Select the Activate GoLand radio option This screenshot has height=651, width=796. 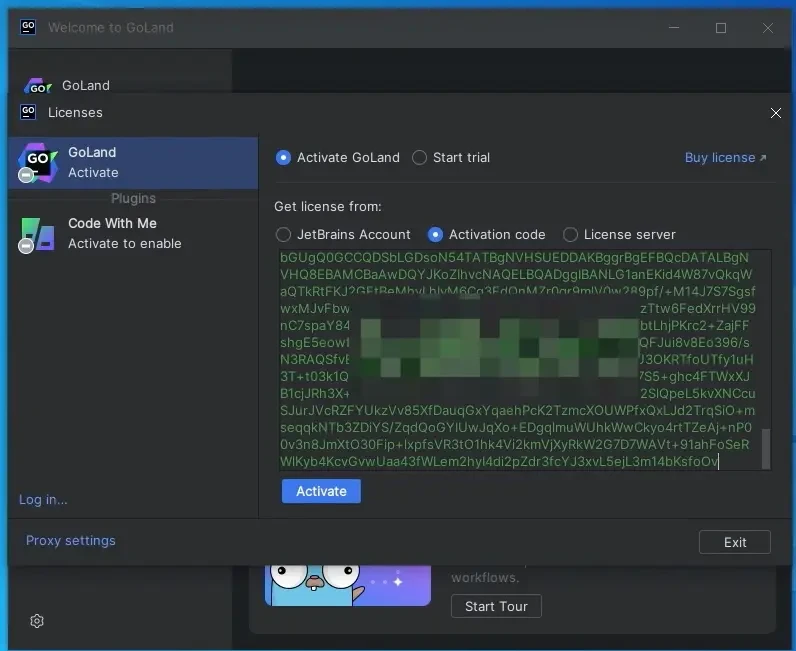tap(284, 157)
